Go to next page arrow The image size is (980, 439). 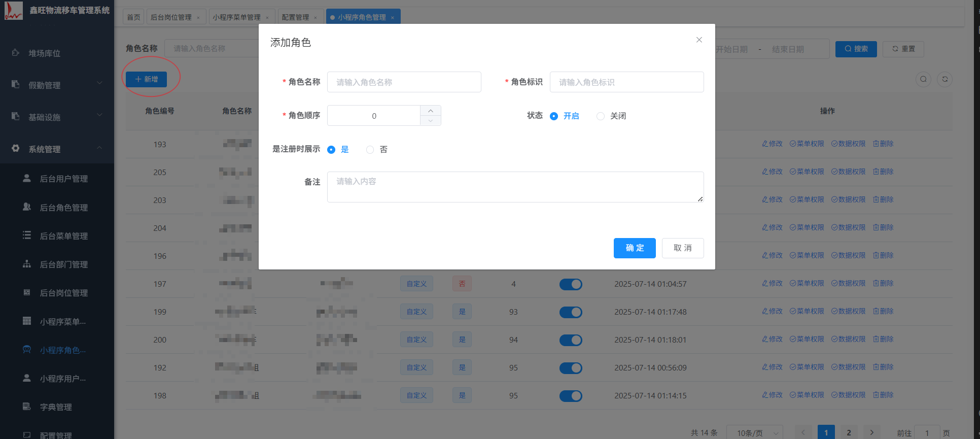[871, 432]
